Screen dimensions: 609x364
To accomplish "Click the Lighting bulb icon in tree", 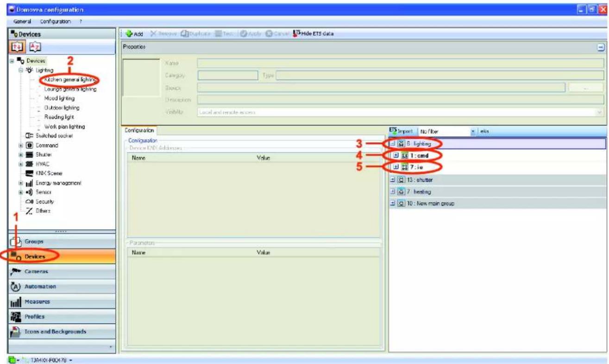I will coord(29,70).
